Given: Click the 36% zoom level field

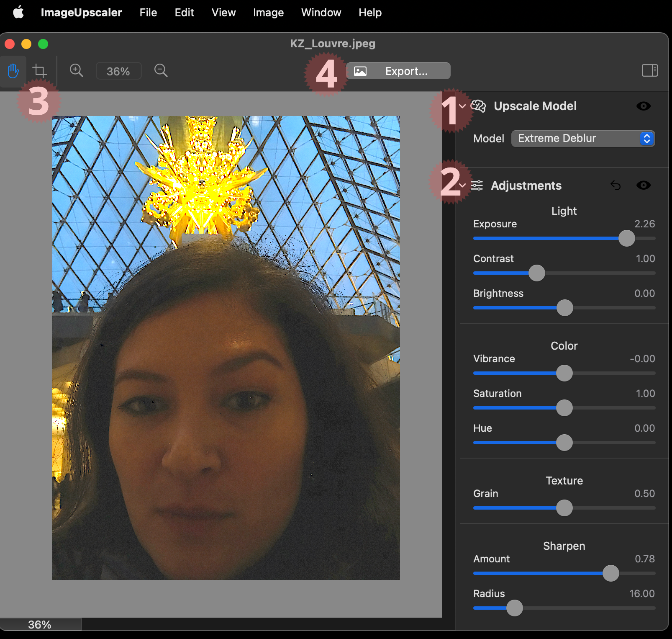Looking at the screenshot, I should click(x=118, y=71).
